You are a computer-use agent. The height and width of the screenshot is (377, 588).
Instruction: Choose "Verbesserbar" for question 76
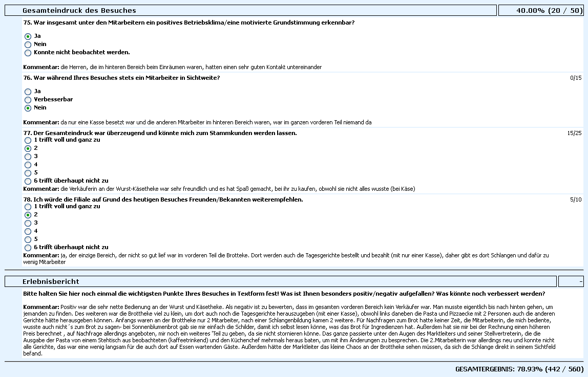[28, 100]
